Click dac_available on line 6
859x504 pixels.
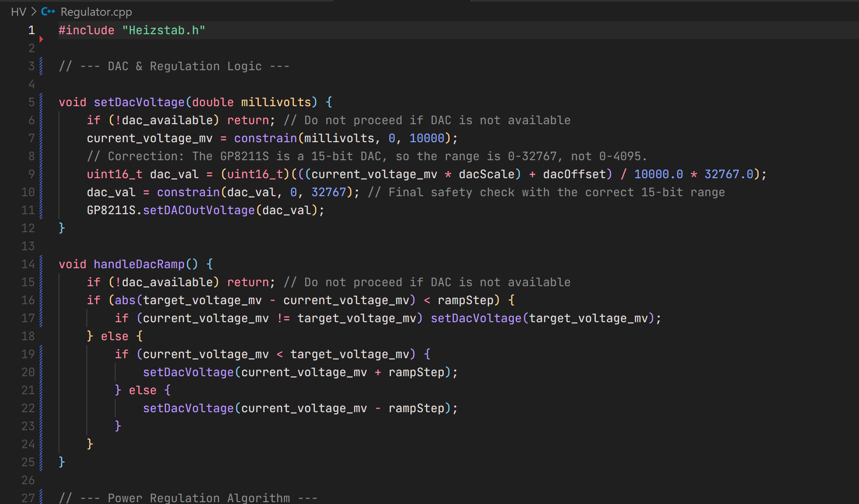tap(167, 120)
